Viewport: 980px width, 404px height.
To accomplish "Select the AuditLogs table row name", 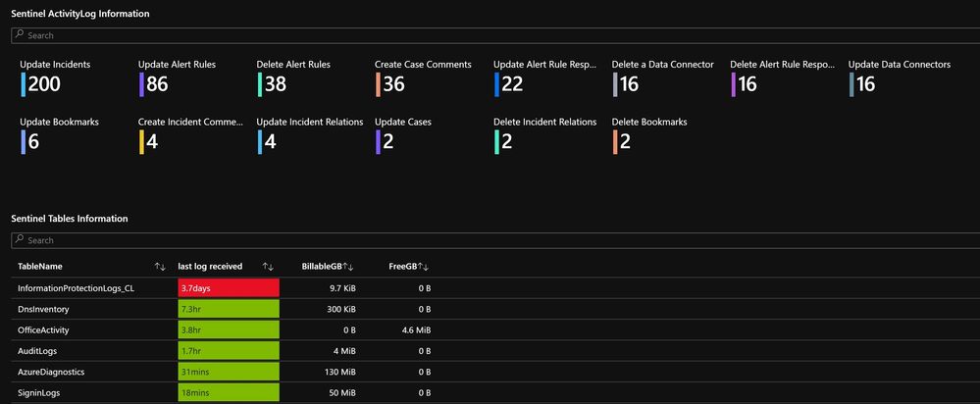I will (37, 351).
